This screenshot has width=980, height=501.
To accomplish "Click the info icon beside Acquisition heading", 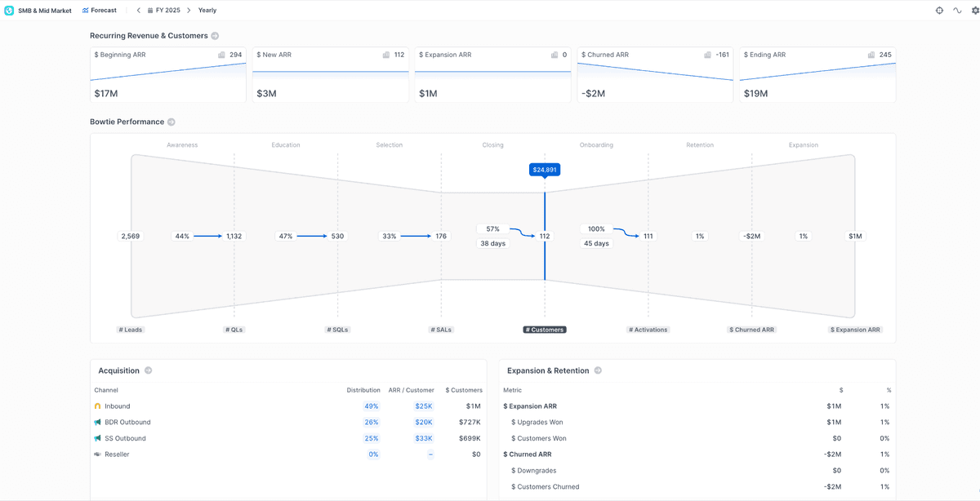I will tap(148, 370).
